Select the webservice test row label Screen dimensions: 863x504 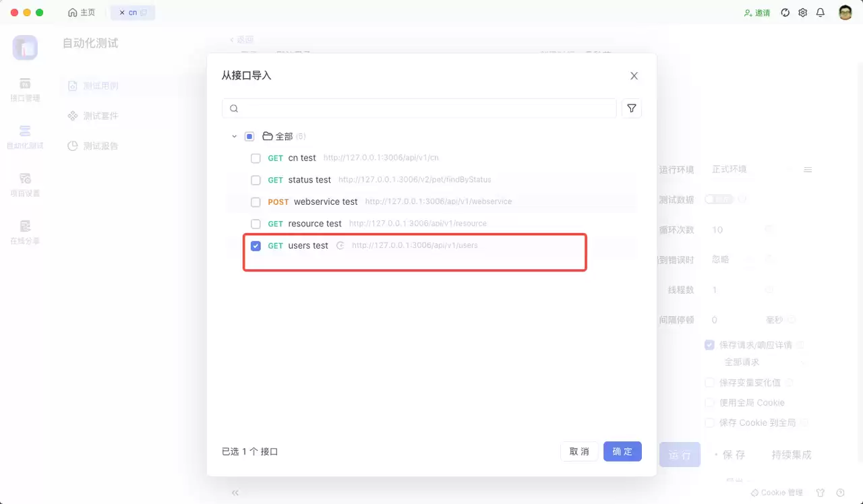tap(326, 202)
